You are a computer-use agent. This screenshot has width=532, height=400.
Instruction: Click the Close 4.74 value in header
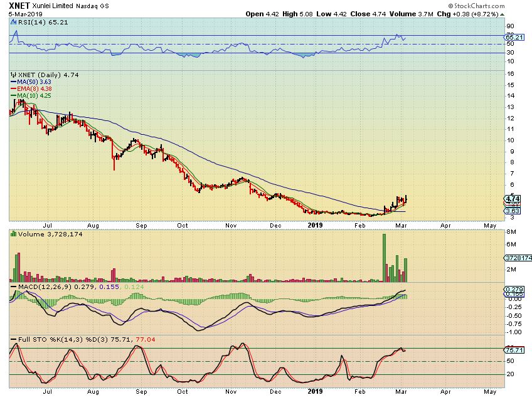coord(368,14)
